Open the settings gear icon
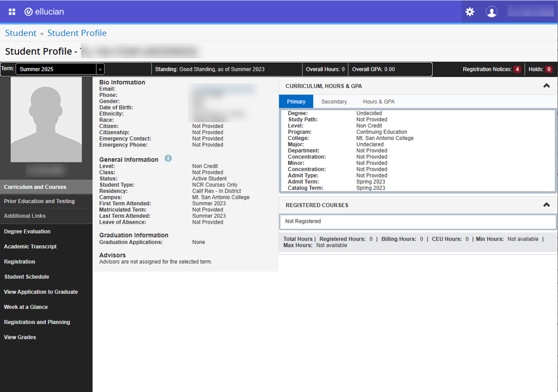558x392 pixels. (470, 12)
